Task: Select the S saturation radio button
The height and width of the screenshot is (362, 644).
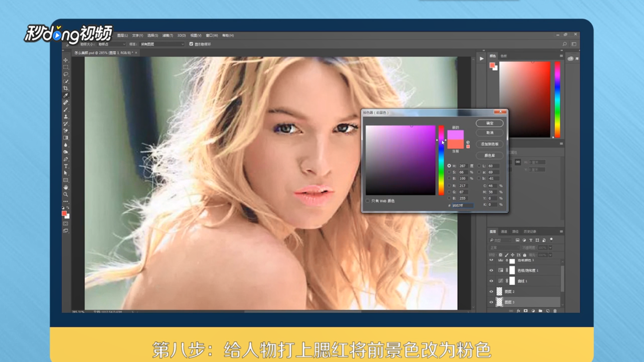Action: coord(449,172)
